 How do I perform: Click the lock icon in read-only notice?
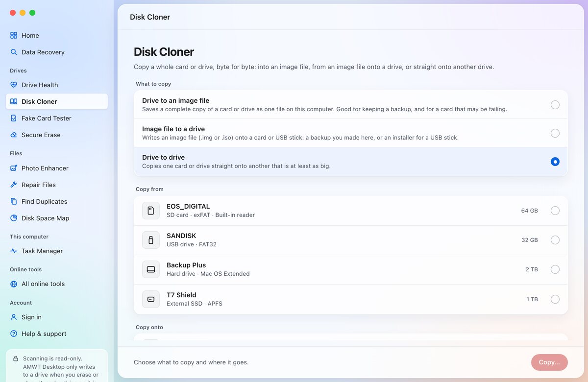pyautogui.click(x=16, y=358)
